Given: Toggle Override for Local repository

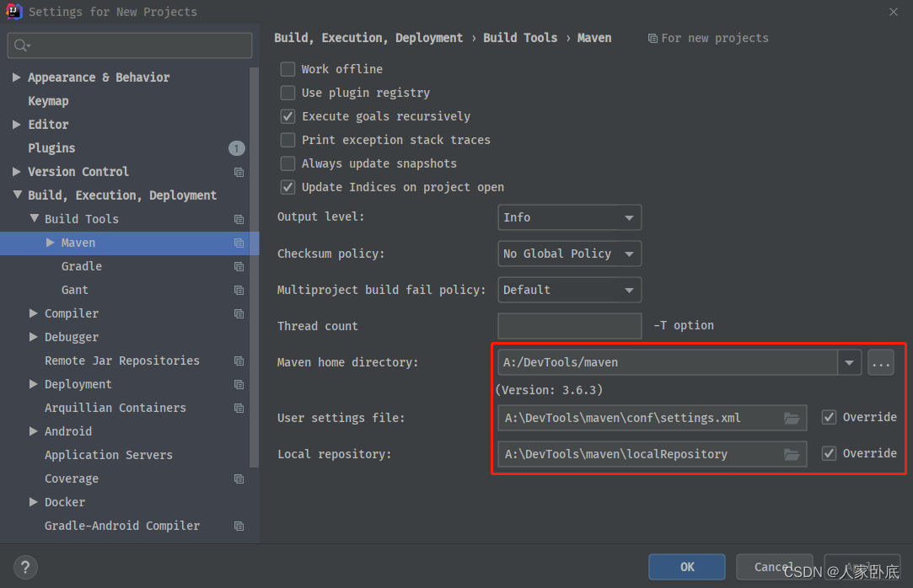Looking at the screenshot, I should click(x=830, y=453).
